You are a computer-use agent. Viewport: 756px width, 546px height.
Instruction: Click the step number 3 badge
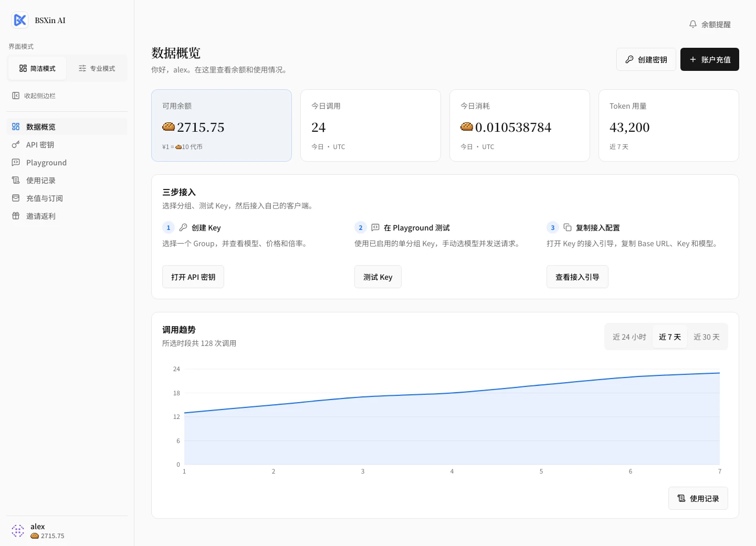click(x=553, y=227)
